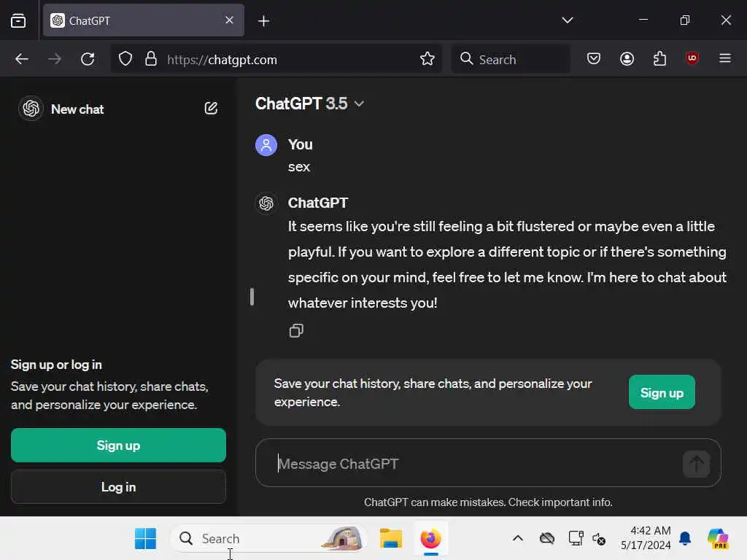Copy the ChatGPT response
Screen dimensions: 747x560
(296, 330)
